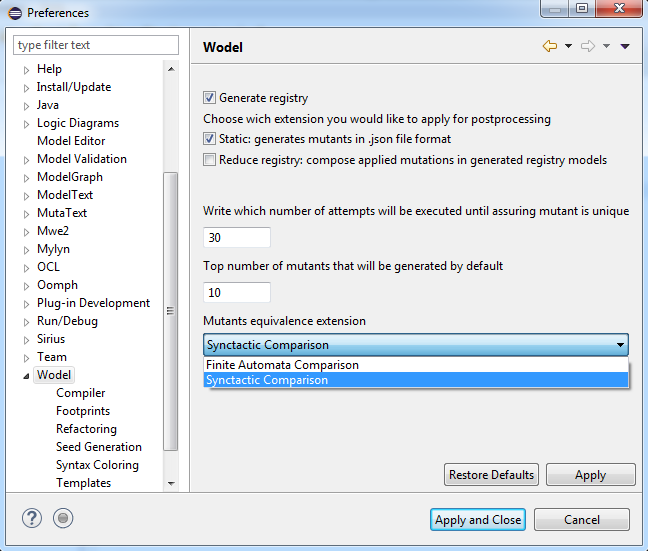
Task: Click the attempts number field showing 30
Action: (x=237, y=237)
